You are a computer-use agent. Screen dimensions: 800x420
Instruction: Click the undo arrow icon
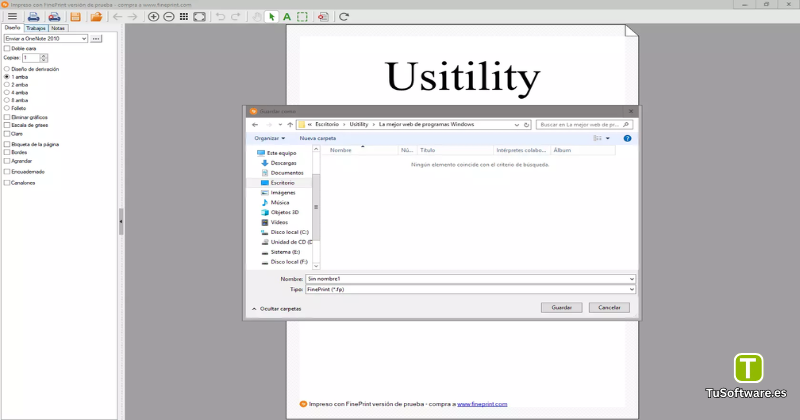220,17
